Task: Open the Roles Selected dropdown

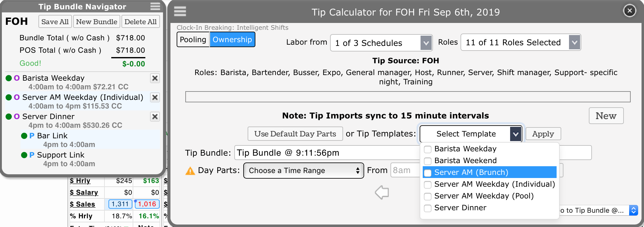Action: (x=574, y=42)
